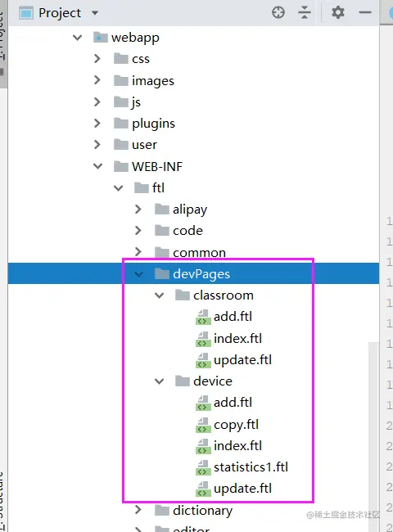Select the alipay folder icon
393x532 pixels.
pos(162,209)
